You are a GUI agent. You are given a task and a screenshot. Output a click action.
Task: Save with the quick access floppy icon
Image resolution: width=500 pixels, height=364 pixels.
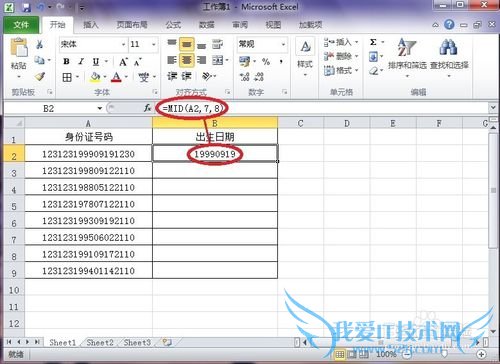(x=26, y=7)
